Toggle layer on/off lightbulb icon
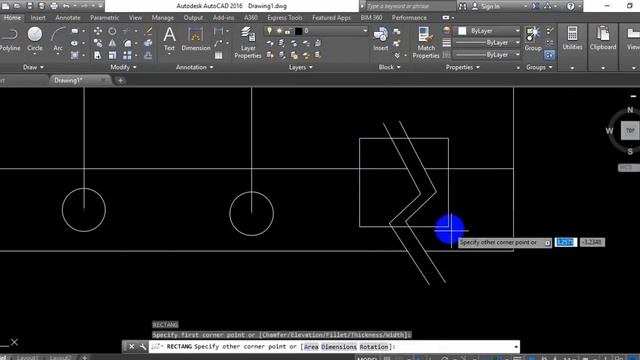 [269, 31]
